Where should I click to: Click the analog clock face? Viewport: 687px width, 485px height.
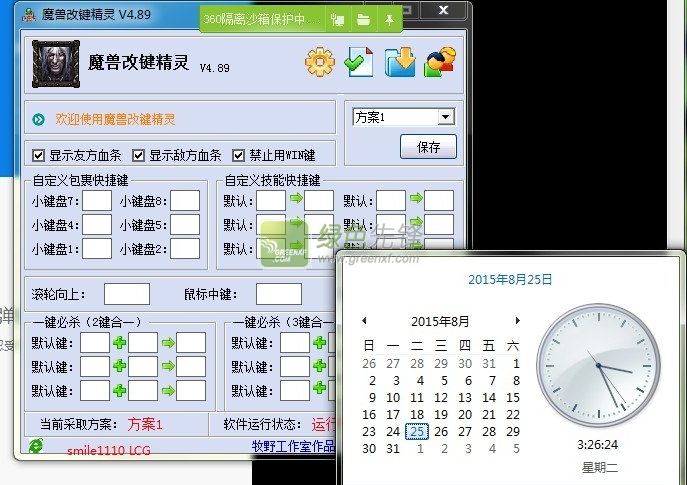click(x=598, y=365)
